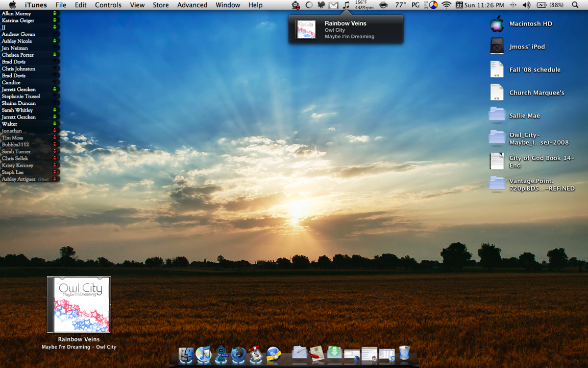Open the Edit menu

81,5
